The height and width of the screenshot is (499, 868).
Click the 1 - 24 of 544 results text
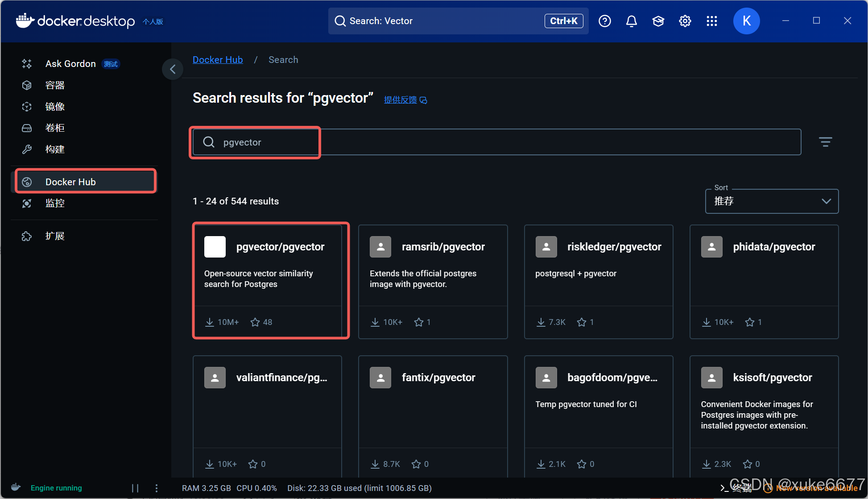coord(236,201)
